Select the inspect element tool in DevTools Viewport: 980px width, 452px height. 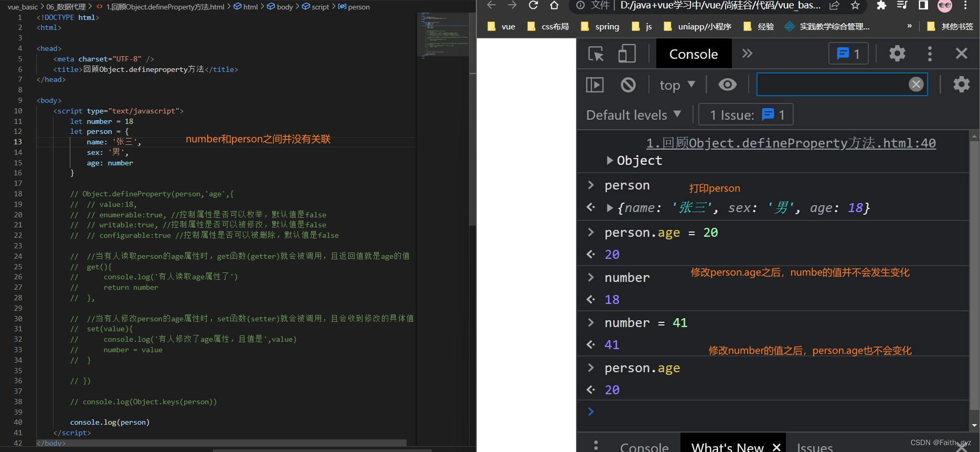coord(596,54)
